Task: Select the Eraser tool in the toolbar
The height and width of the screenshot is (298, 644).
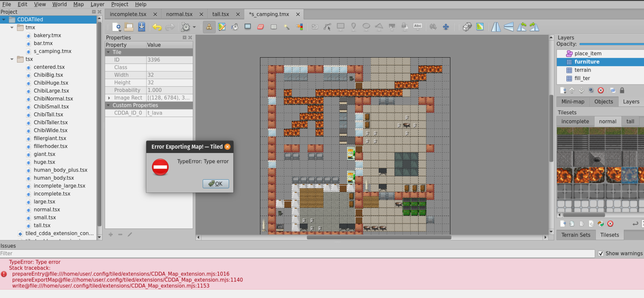Action: click(260, 27)
